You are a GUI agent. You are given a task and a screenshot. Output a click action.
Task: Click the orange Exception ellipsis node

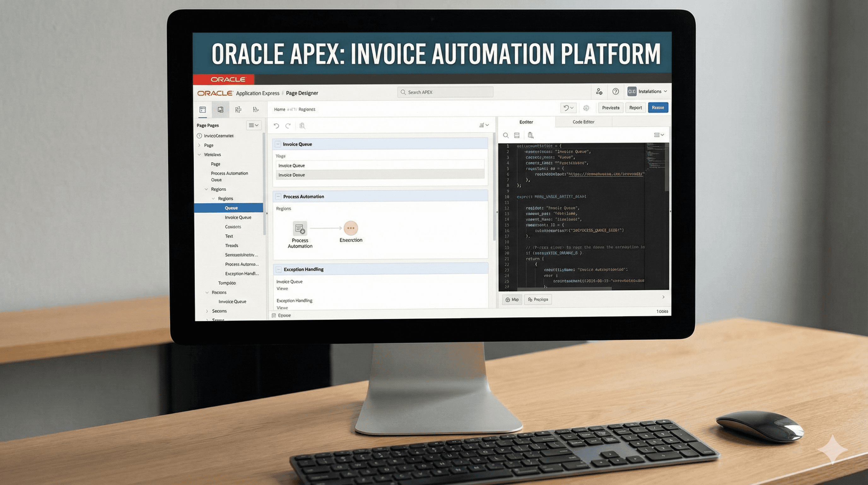tap(350, 228)
